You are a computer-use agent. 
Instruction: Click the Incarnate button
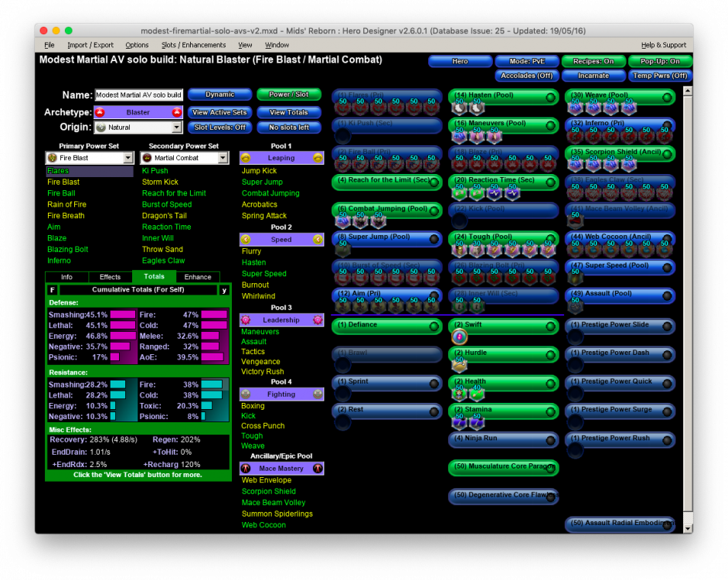(593, 76)
